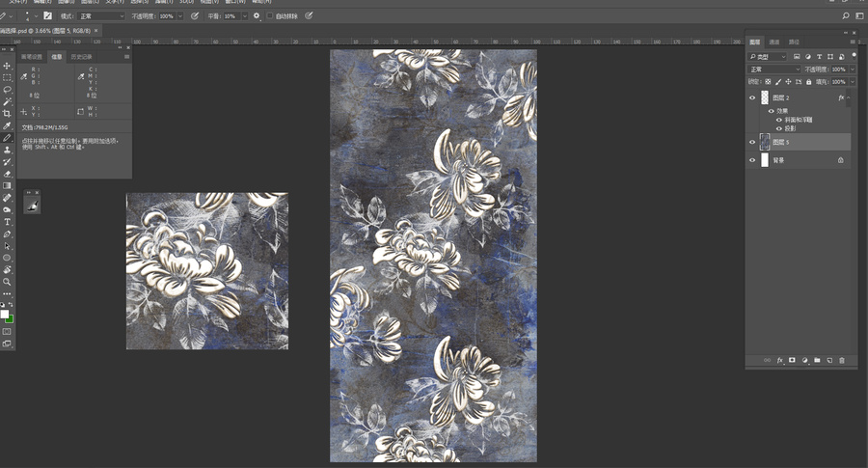The image size is (868, 468).
Task: Open the Layers panel flyout menu
Action: click(852, 42)
